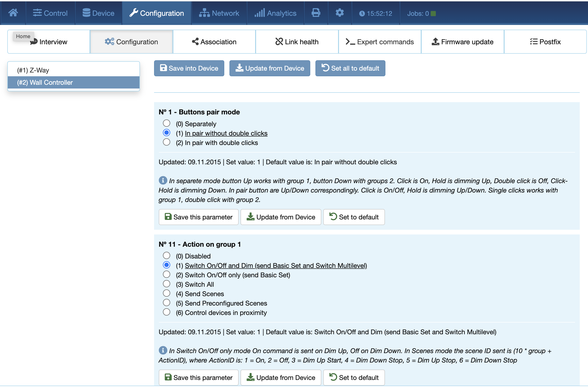Click the Jobs: 0 indicator
Image resolution: width=588 pixels, height=387 pixels.
coord(421,13)
